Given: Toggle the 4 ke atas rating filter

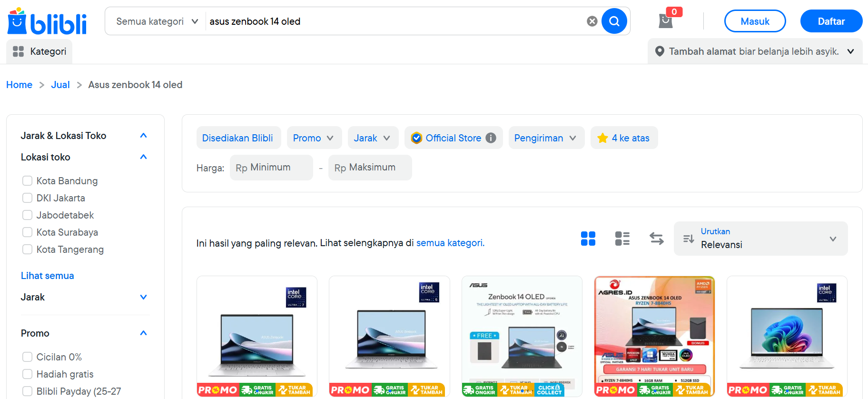Looking at the screenshot, I should [624, 138].
